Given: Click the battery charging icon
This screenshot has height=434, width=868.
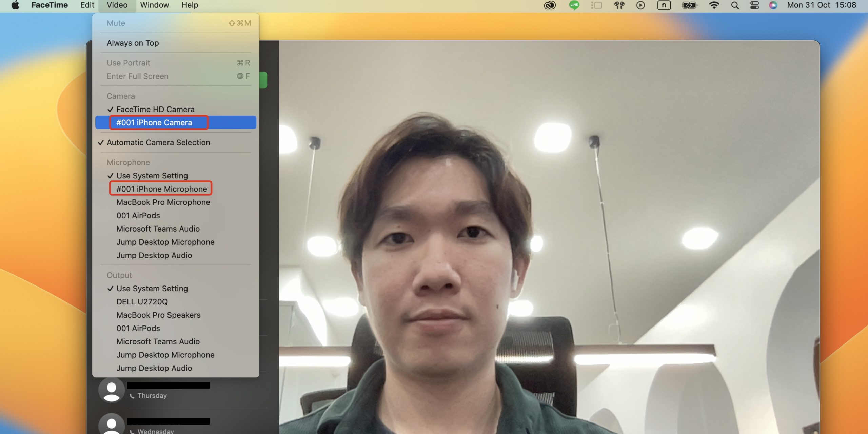Looking at the screenshot, I should (x=689, y=5).
